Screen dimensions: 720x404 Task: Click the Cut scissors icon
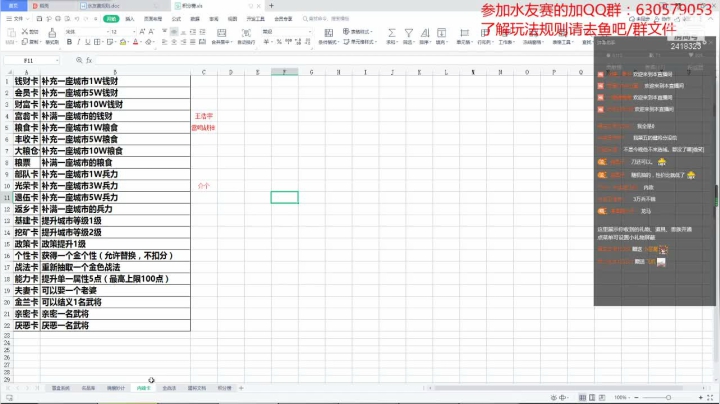click(x=25, y=32)
